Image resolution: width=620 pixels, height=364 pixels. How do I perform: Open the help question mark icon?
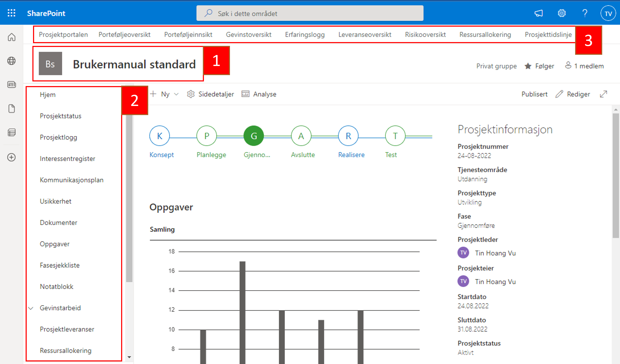[x=585, y=13]
